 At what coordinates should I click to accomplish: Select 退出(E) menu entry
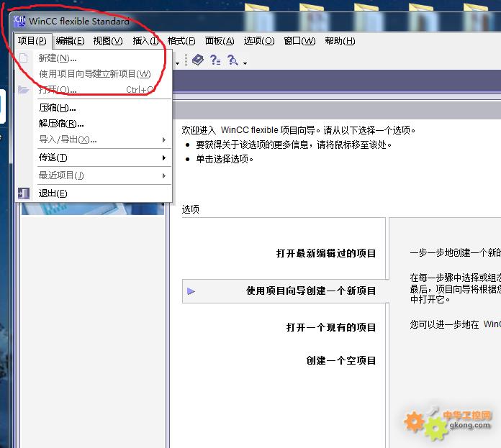[94, 193]
